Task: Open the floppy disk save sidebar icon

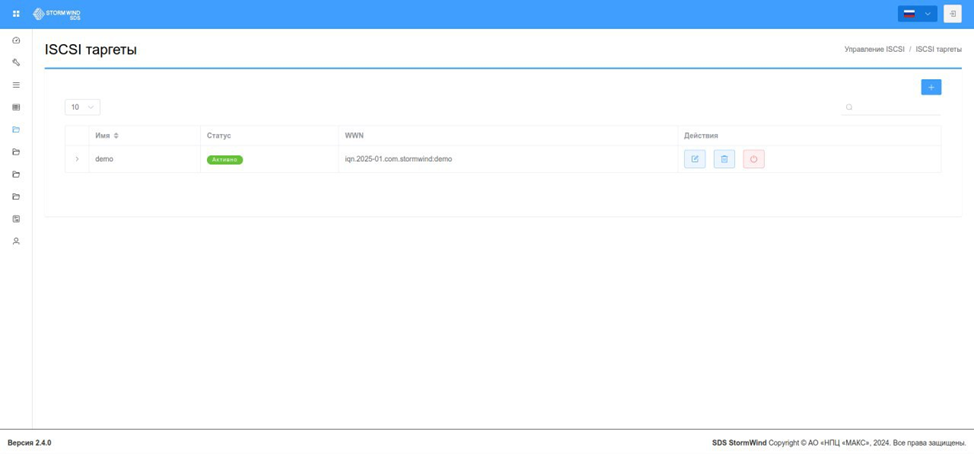Action: tap(16, 219)
